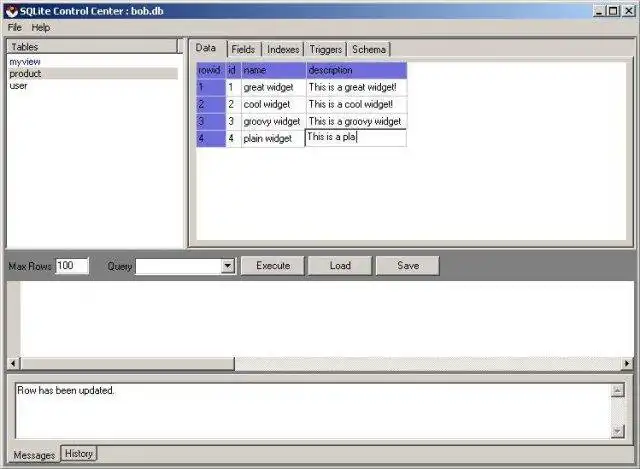
Task: Click the 'cool widget' name cell
Action: click(x=273, y=104)
